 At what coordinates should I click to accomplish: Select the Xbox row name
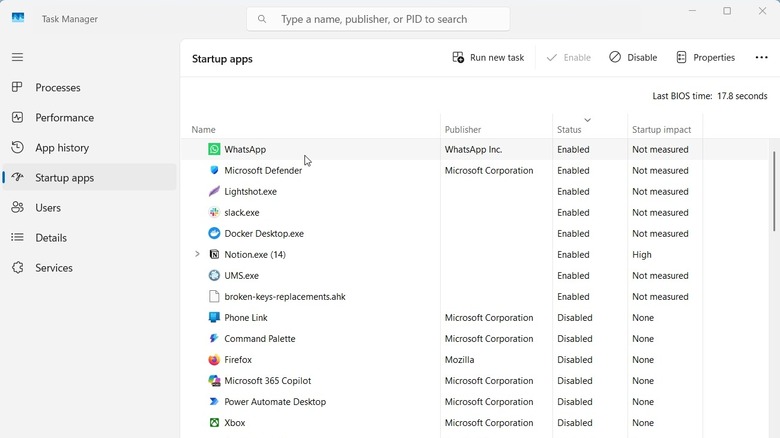(x=235, y=423)
